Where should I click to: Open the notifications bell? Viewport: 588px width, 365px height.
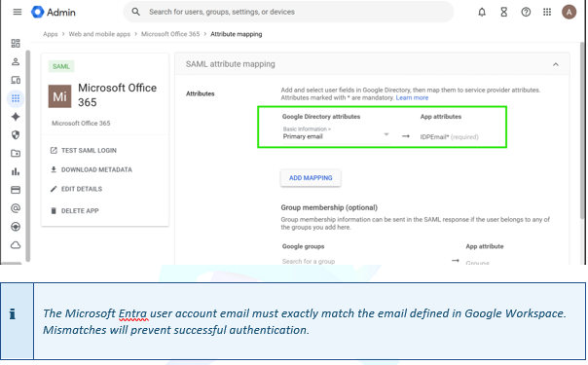coord(482,12)
